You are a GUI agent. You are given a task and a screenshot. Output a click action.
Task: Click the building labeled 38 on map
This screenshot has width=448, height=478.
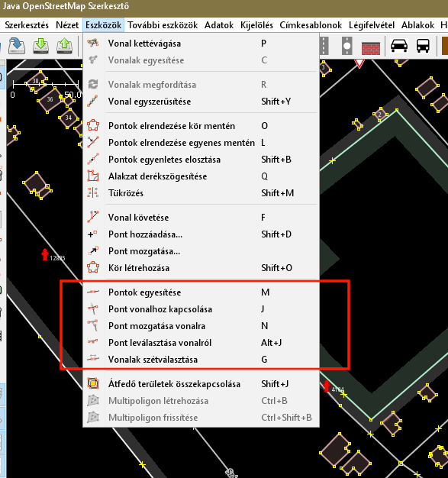click(x=36, y=81)
